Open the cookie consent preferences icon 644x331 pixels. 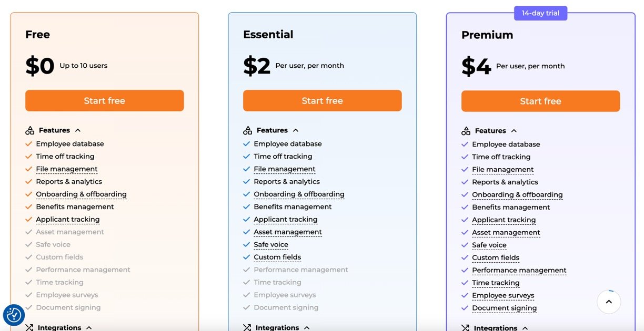click(14, 315)
